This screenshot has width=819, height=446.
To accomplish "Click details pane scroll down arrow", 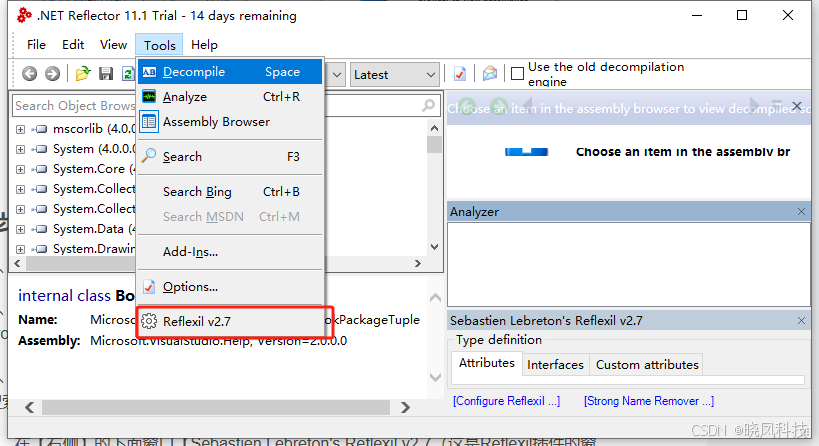I will pos(435,377).
